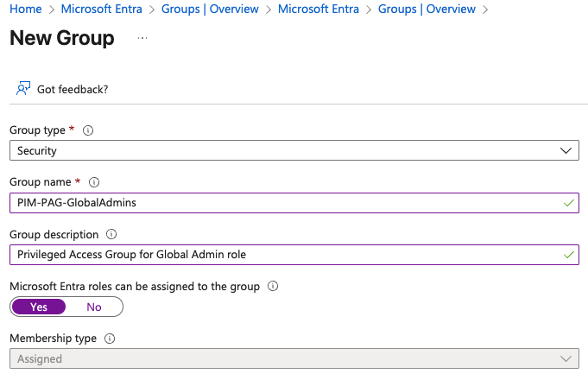Click the chevron arrow of Membership type
Screen dimensions: 588x380
pos(566,358)
